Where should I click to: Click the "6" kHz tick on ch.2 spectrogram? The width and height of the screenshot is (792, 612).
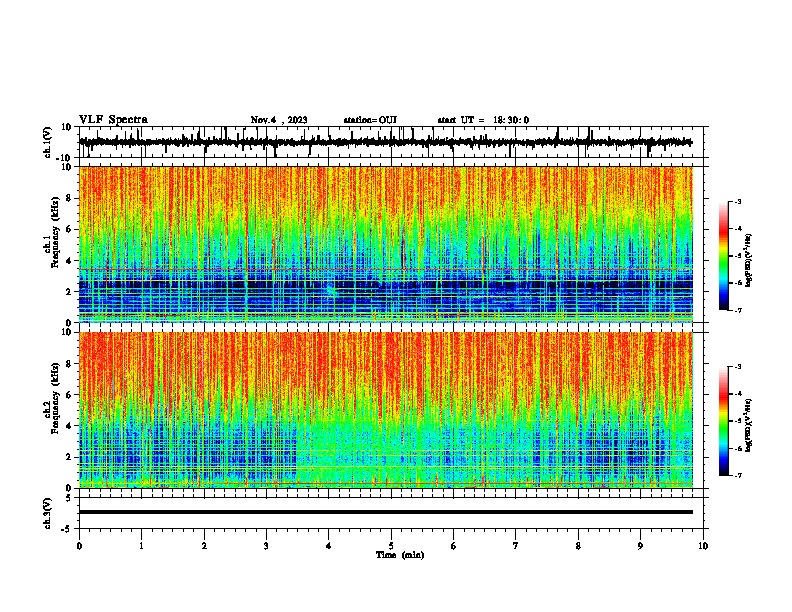click(x=69, y=395)
